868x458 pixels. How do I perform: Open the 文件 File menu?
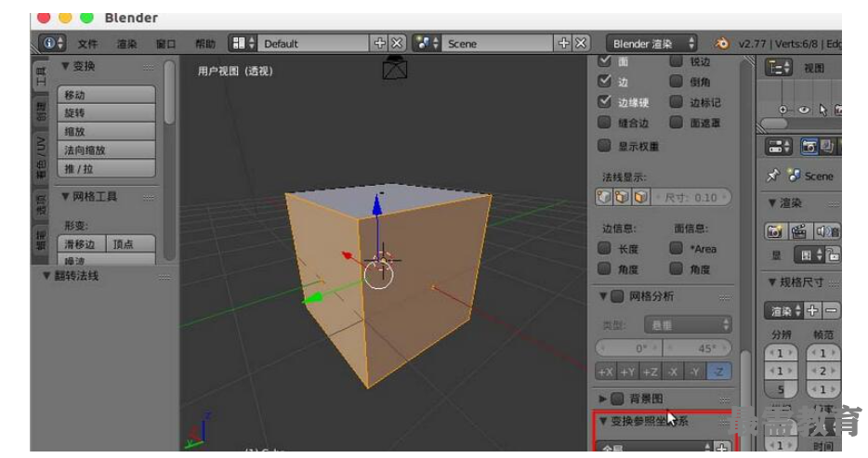pos(88,44)
